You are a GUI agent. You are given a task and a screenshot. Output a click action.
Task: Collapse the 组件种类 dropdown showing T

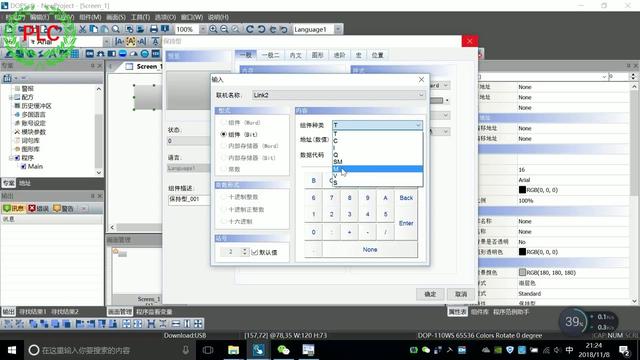pos(418,125)
